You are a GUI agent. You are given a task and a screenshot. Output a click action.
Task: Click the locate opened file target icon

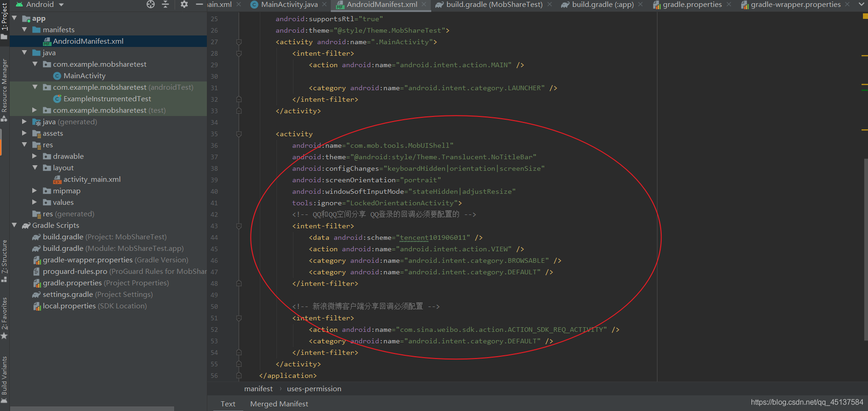coord(151,5)
